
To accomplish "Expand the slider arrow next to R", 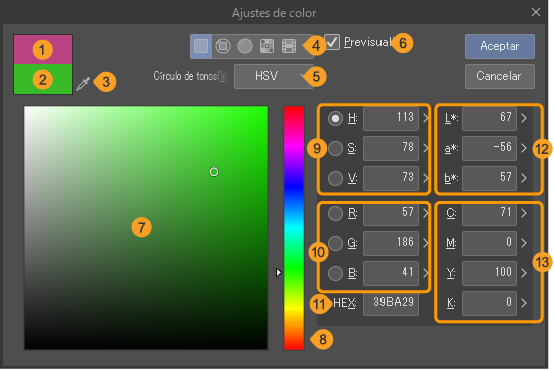I will point(425,213).
